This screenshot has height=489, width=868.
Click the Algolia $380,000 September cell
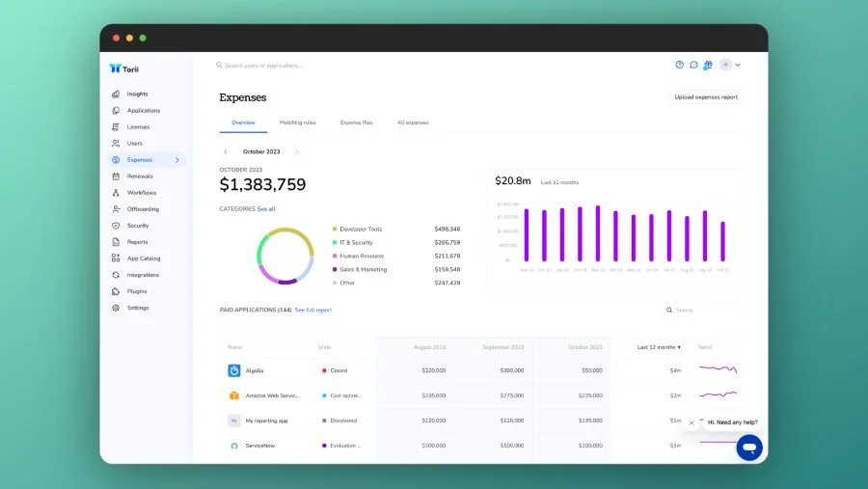pyautogui.click(x=511, y=370)
